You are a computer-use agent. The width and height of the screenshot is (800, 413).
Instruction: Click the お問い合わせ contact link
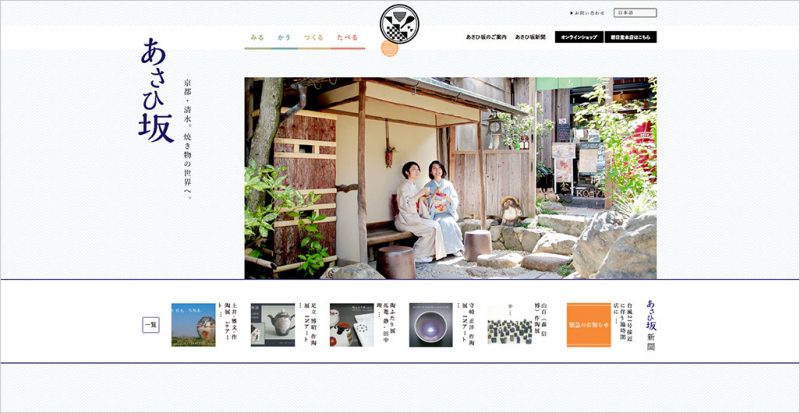[589, 13]
